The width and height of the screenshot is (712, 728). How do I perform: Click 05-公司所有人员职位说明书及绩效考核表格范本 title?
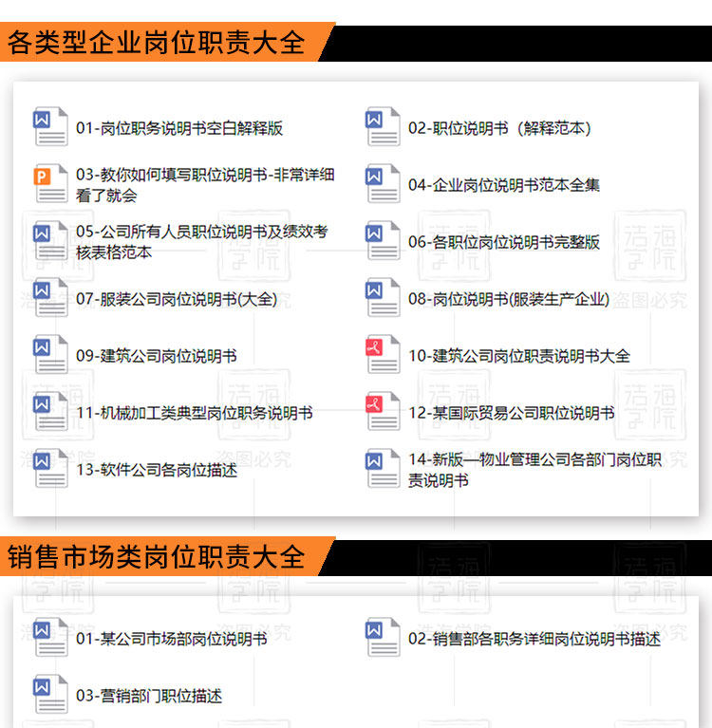pyautogui.click(x=202, y=242)
